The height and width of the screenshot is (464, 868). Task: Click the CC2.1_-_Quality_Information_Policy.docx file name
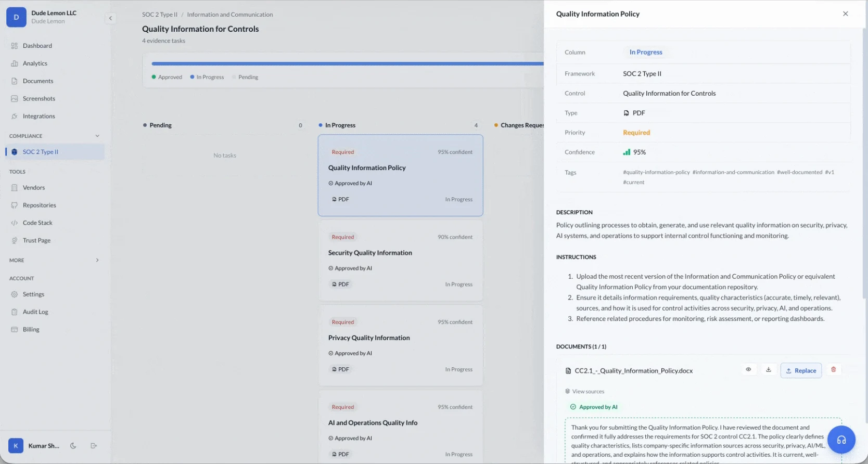(633, 371)
